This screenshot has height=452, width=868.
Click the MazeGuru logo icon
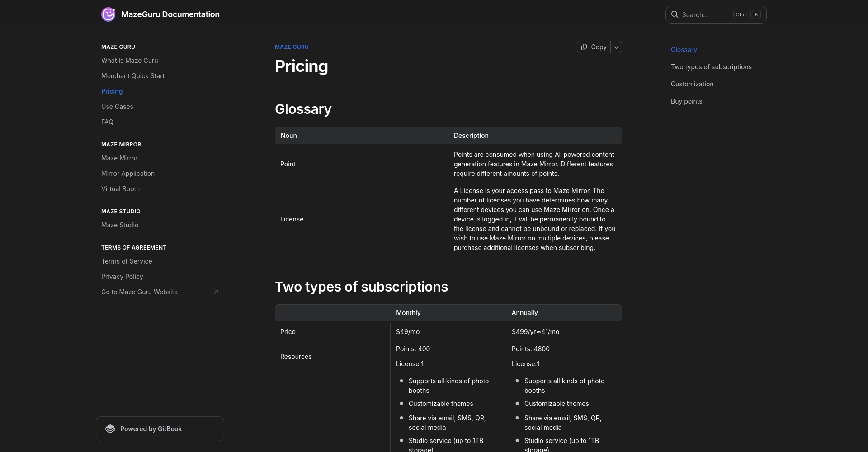(108, 14)
